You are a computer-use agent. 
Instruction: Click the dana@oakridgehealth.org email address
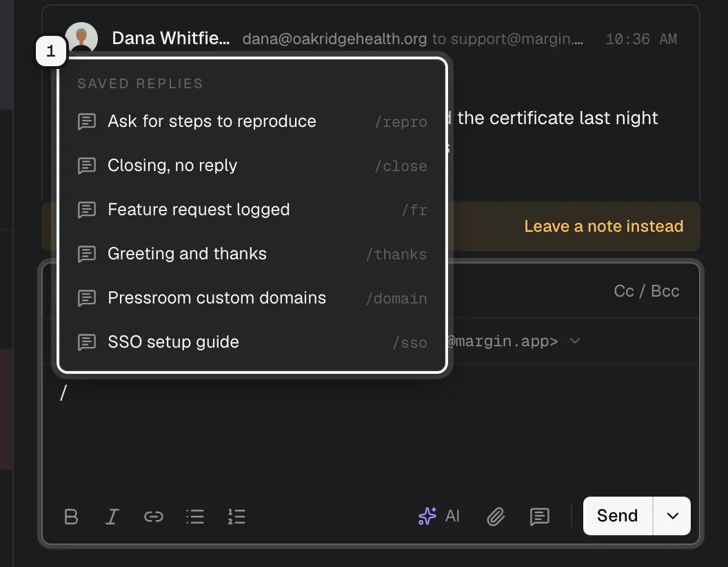pos(334,39)
